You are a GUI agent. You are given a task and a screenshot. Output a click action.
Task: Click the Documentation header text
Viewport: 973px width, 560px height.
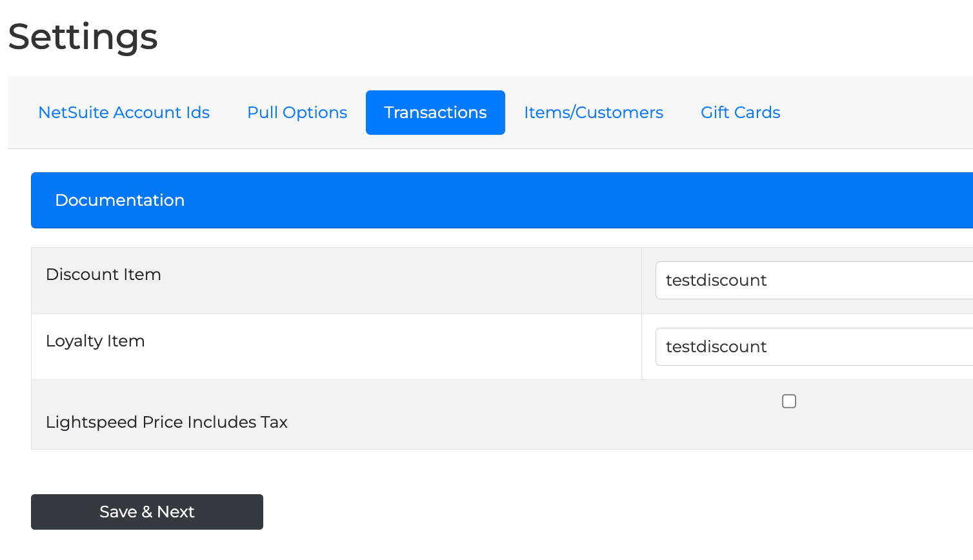120,200
